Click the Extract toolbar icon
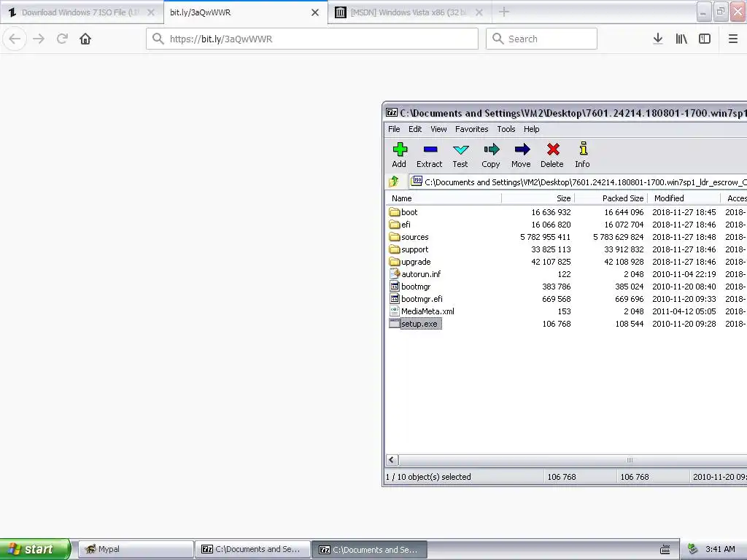747x560 pixels. [x=429, y=155]
